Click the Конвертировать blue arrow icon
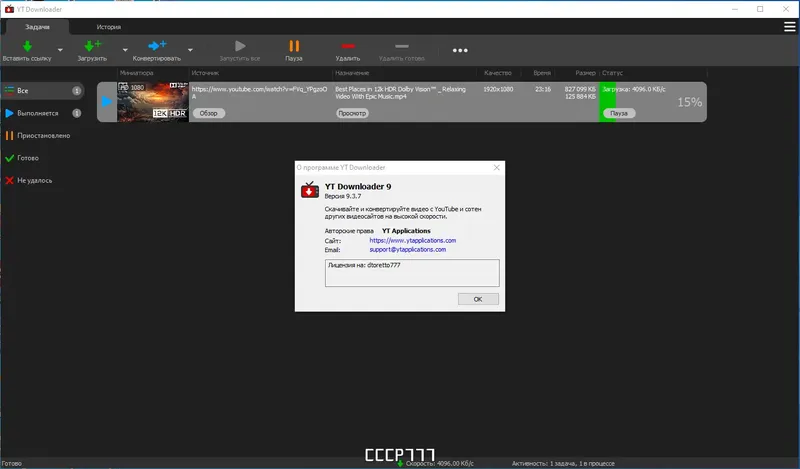The height and width of the screenshot is (469, 800). click(x=157, y=46)
